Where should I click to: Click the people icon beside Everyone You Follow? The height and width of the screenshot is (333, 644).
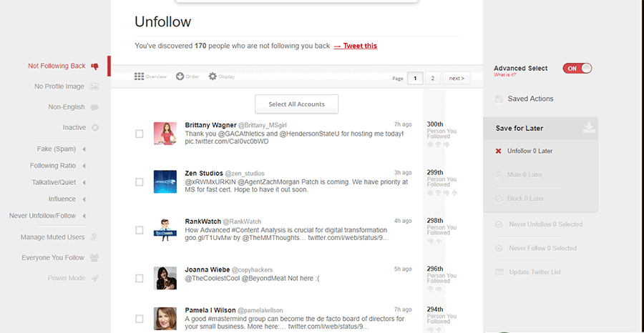coord(94,258)
